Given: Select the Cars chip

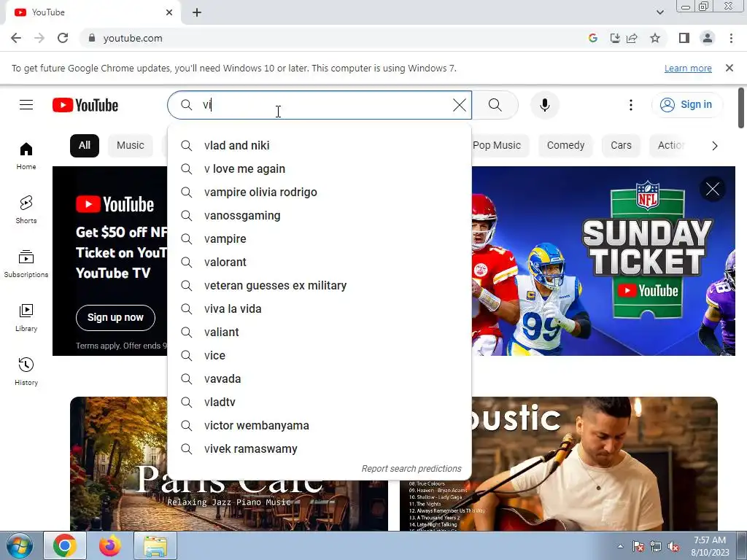Looking at the screenshot, I should coord(622,146).
